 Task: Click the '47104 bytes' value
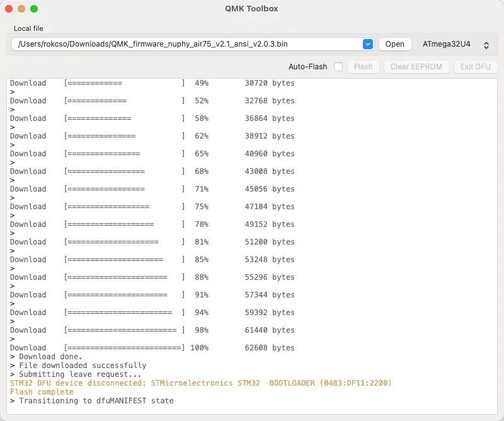click(x=270, y=207)
